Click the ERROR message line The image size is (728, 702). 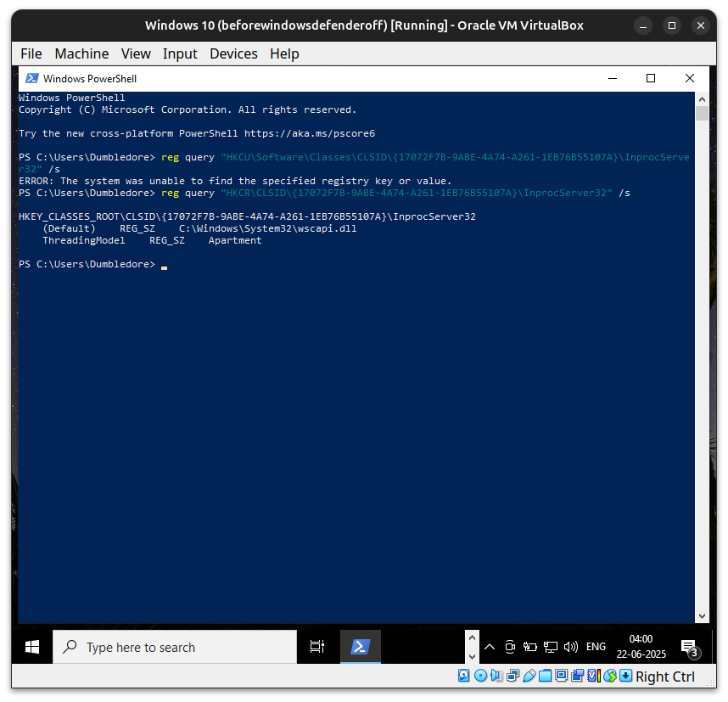click(x=235, y=181)
